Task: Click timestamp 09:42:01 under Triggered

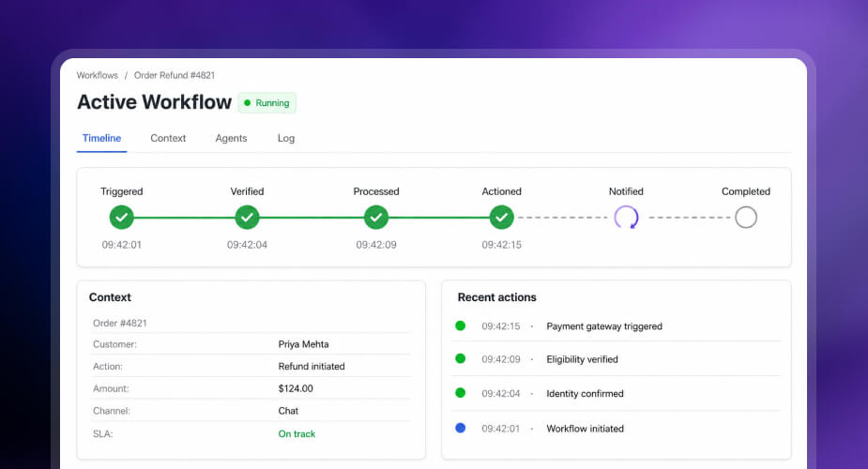Action: pyautogui.click(x=122, y=245)
